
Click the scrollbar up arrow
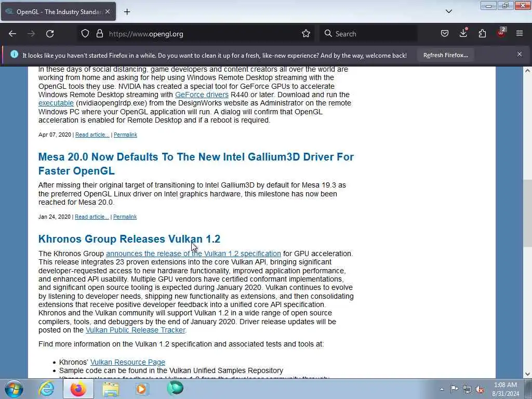(527, 71)
